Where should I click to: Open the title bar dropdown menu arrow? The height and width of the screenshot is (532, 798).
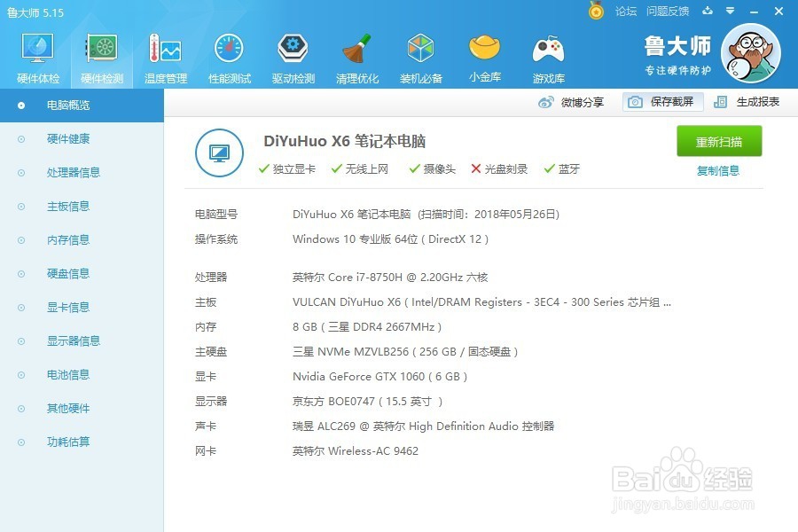(729, 12)
